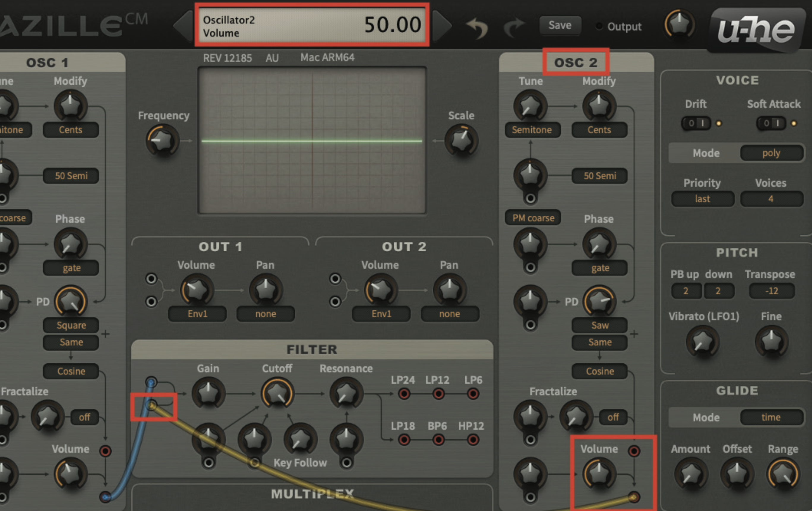Adjust the OSC 2 Tune knob
812x511 pixels.
click(x=530, y=106)
